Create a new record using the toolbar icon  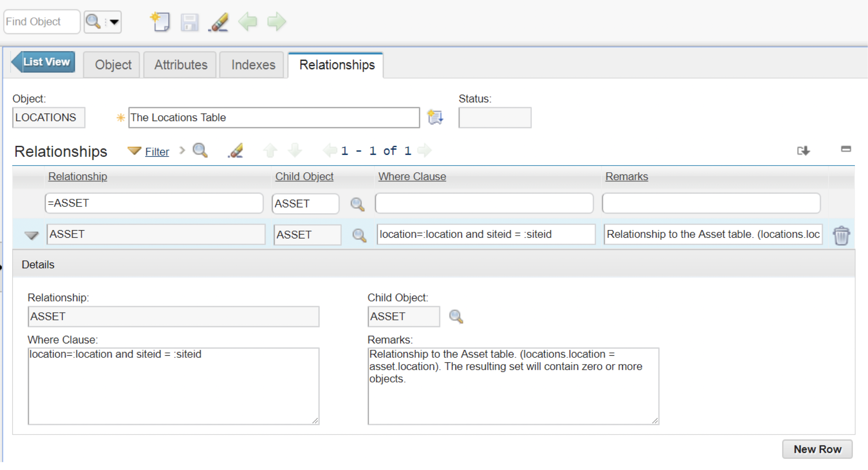pos(161,22)
